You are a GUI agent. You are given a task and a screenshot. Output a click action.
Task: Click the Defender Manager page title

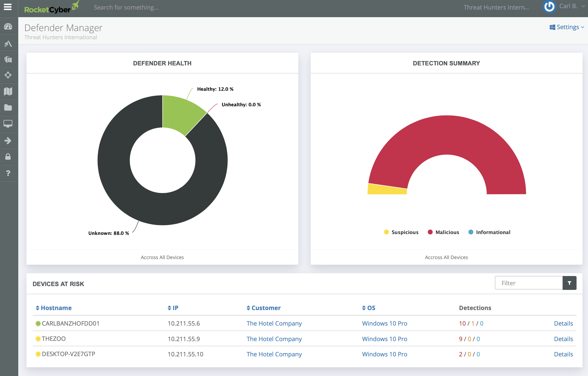pyautogui.click(x=63, y=28)
